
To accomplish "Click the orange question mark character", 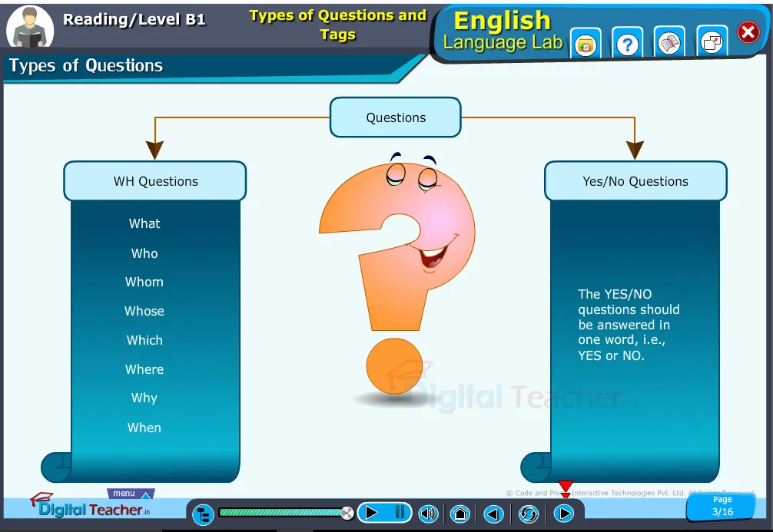I will pos(397,273).
